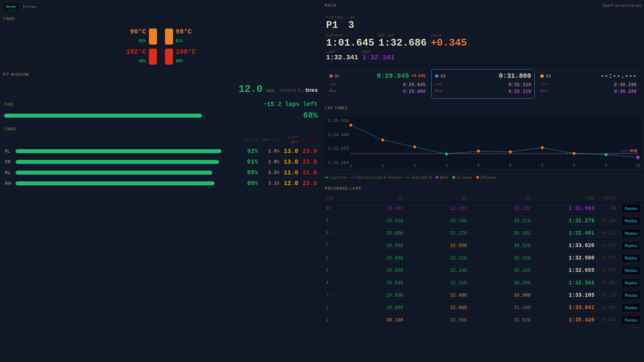Viewport: 644px width, 362px height.
Task: Click the Best legend dot in chart legend
Action: [437, 178]
